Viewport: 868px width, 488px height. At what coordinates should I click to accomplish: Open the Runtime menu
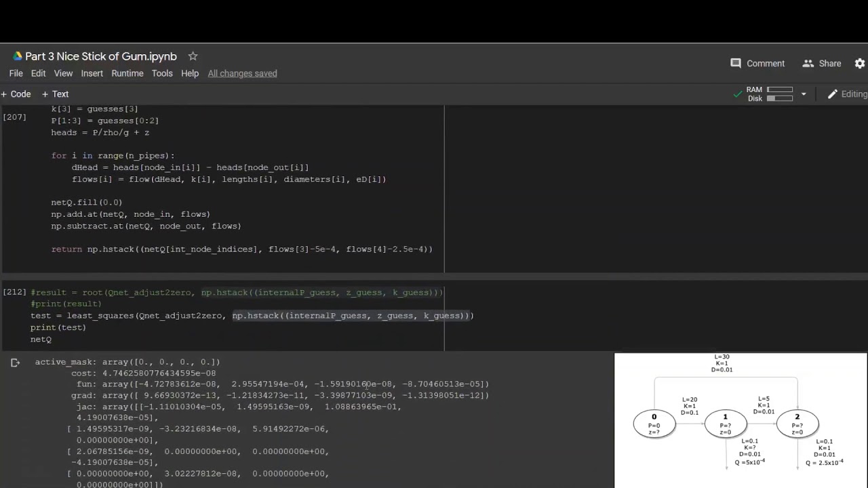tap(127, 73)
